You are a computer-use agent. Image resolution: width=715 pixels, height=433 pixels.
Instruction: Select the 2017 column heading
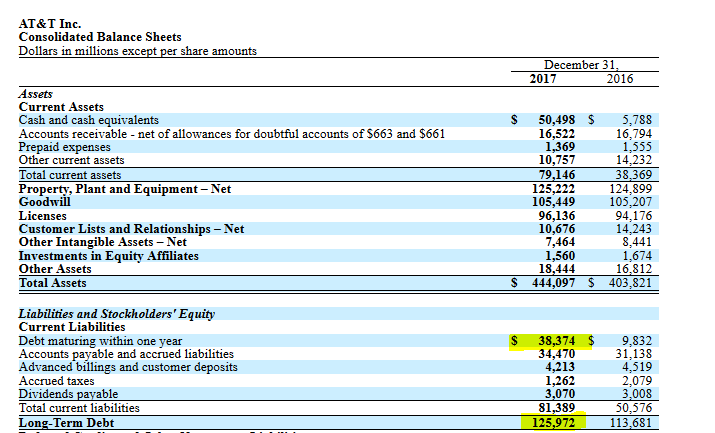(543, 79)
